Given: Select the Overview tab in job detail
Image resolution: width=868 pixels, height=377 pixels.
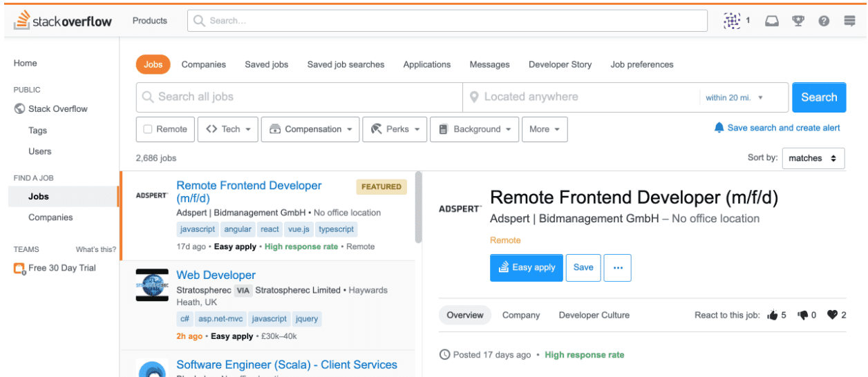Looking at the screenshot, I should pos(465,315).
